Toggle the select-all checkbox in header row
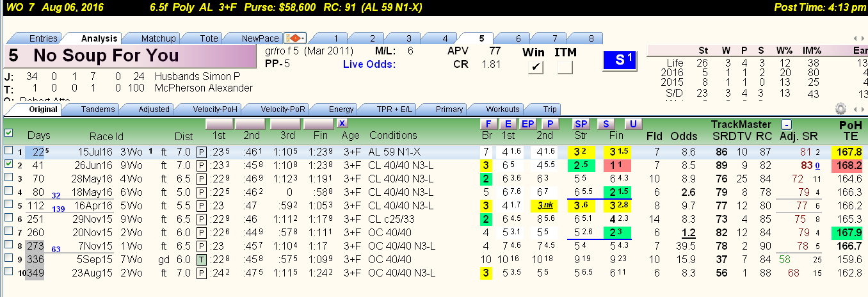The width and height of the screenshot is (868, 297). tap(8, 133)
